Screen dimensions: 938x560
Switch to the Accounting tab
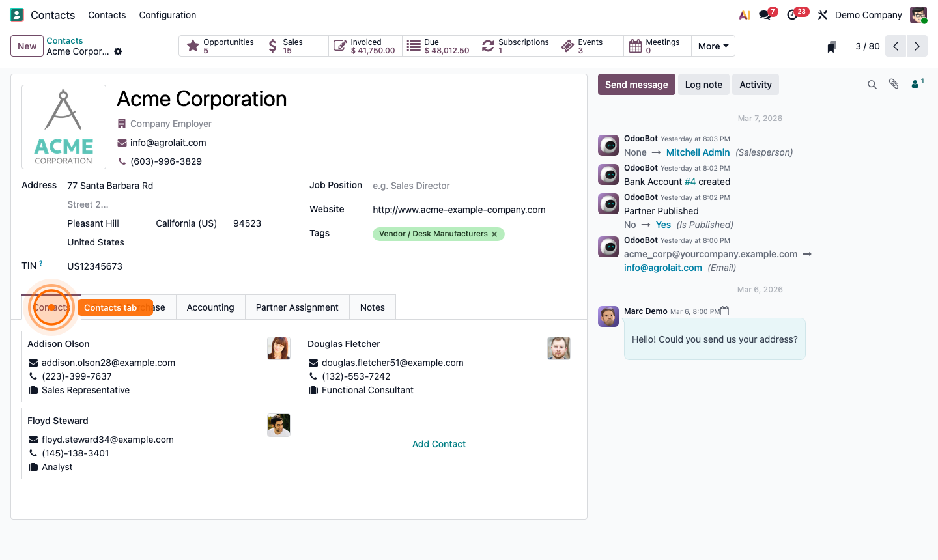[x=210, y=307]
